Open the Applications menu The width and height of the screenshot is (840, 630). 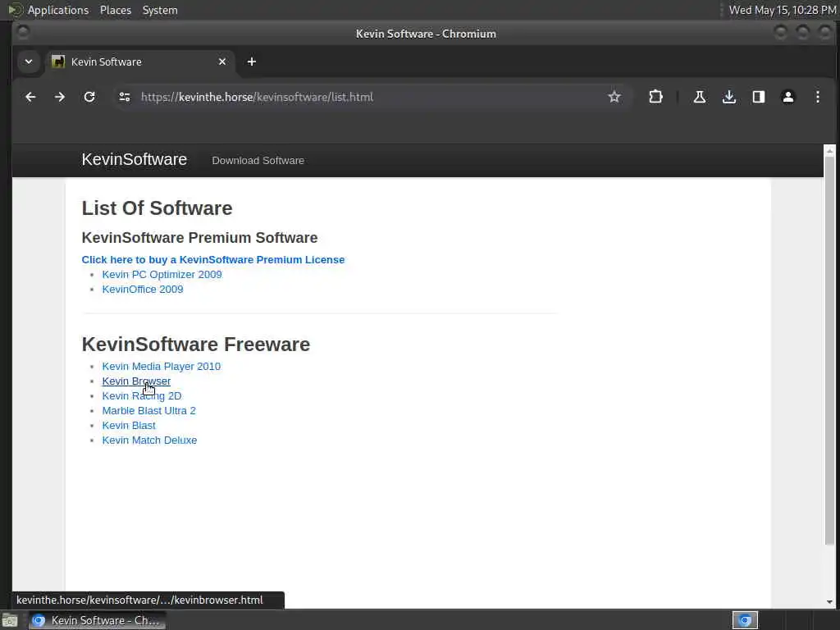point(57,10)
